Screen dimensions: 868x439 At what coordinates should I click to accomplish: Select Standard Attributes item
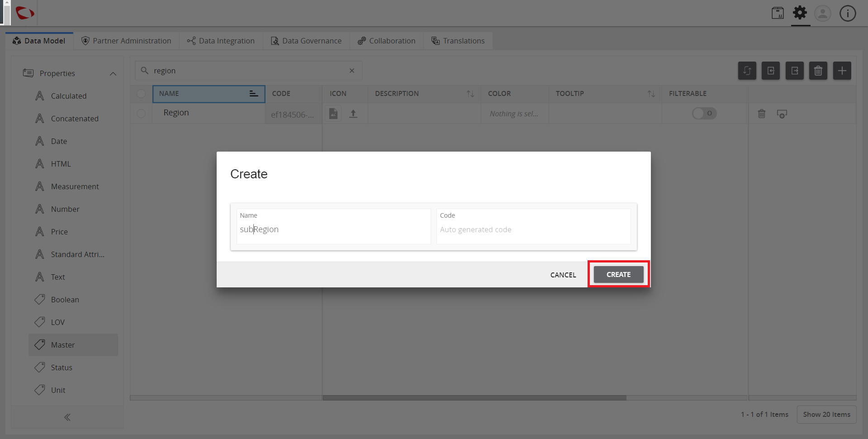73,254
